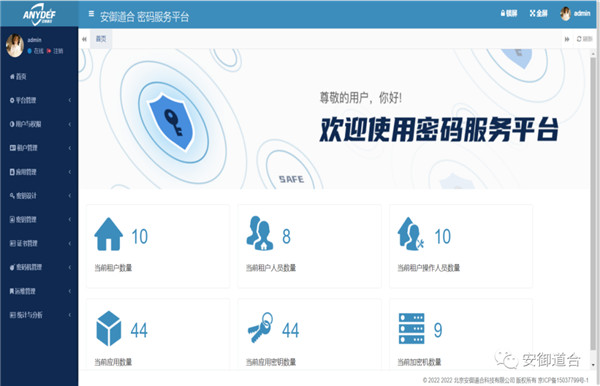Screen dimensions: 600x386
Task: Expand the 用户与权限 sidebar menu
Action: [39, 124]
